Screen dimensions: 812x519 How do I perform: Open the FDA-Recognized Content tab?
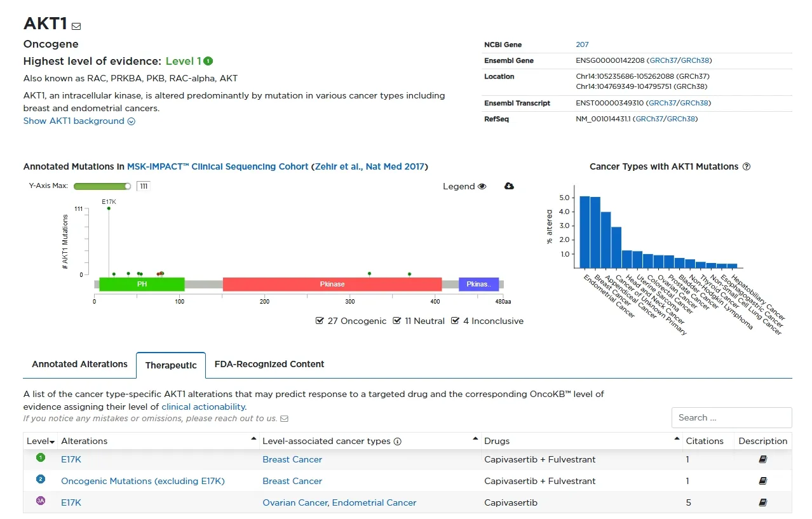[x=269, y=364]
